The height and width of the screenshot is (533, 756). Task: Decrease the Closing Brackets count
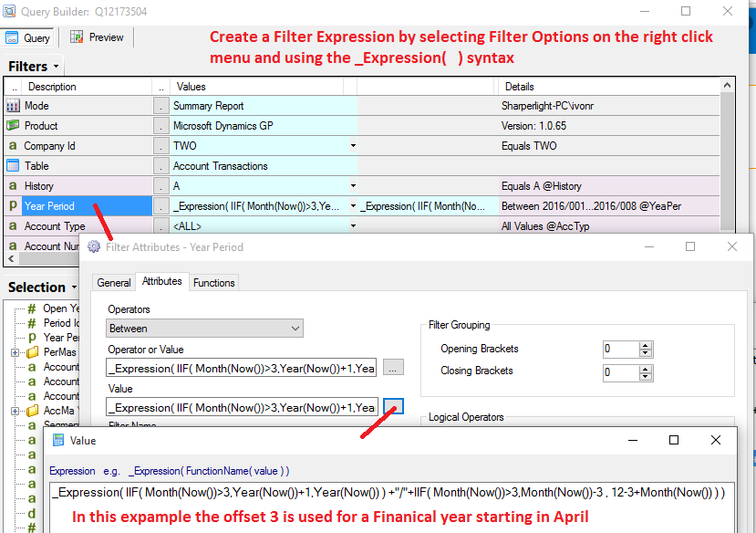point(645,376)
